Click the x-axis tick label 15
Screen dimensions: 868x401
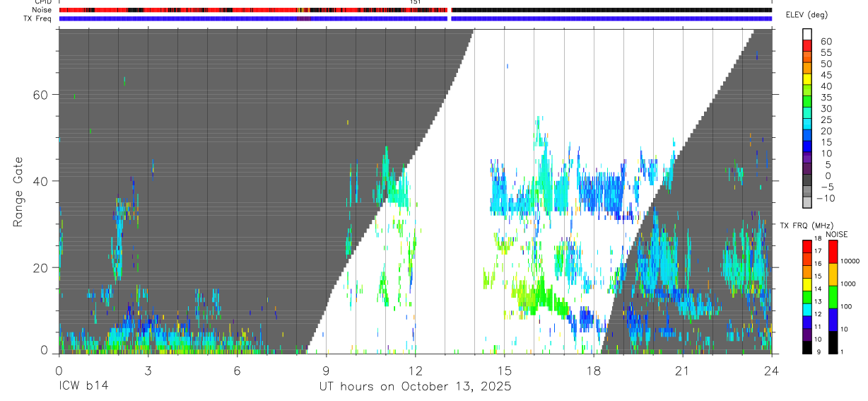click(x=504, y=371)
